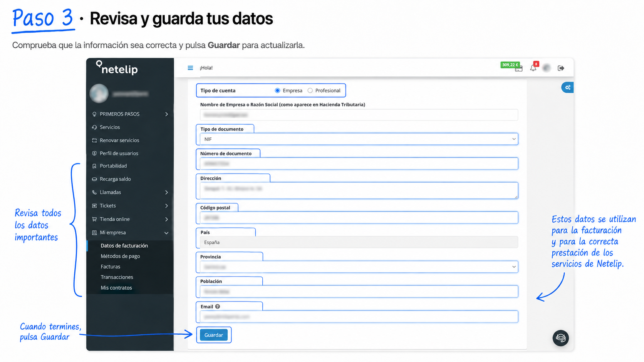644x362 pixels.
Task: Expand Primeros Pasos chevron
Action: pos(166,114)
